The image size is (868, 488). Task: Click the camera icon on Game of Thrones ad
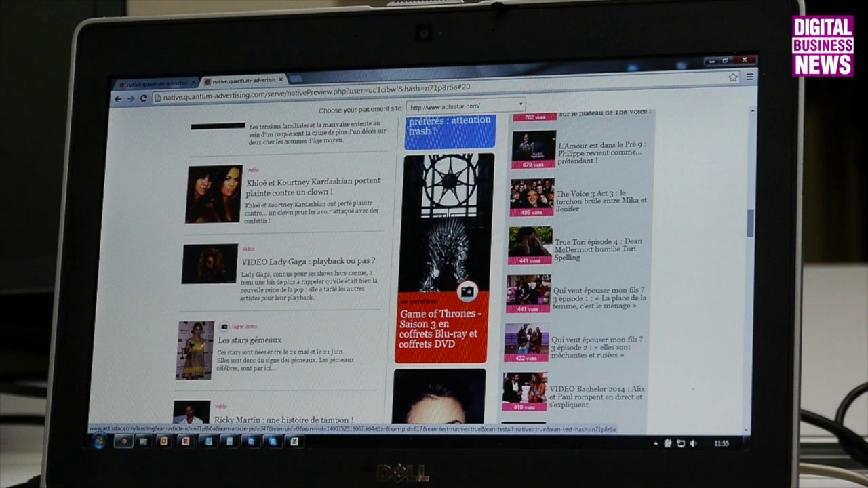467,291
